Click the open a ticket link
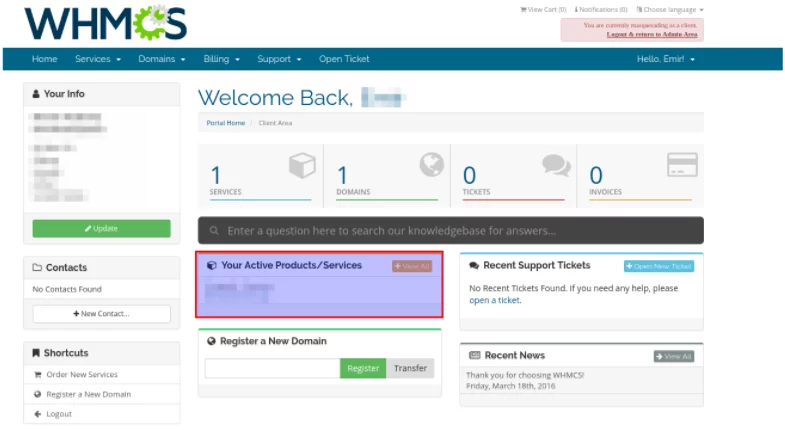 [494, 300]
